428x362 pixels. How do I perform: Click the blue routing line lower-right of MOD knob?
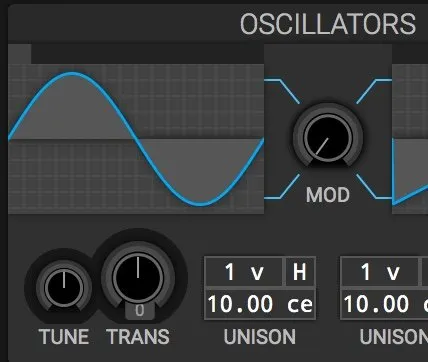tap(374, 186)
